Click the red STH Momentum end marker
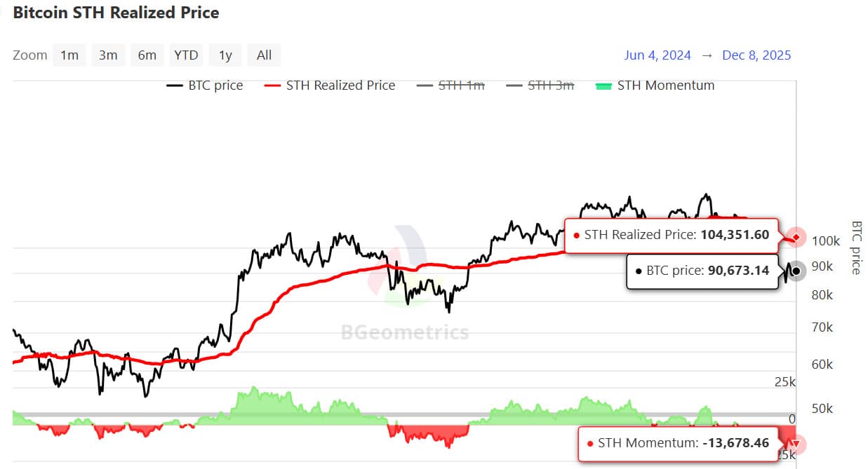This screenshot has height=469, width=868. coord(796,444)
